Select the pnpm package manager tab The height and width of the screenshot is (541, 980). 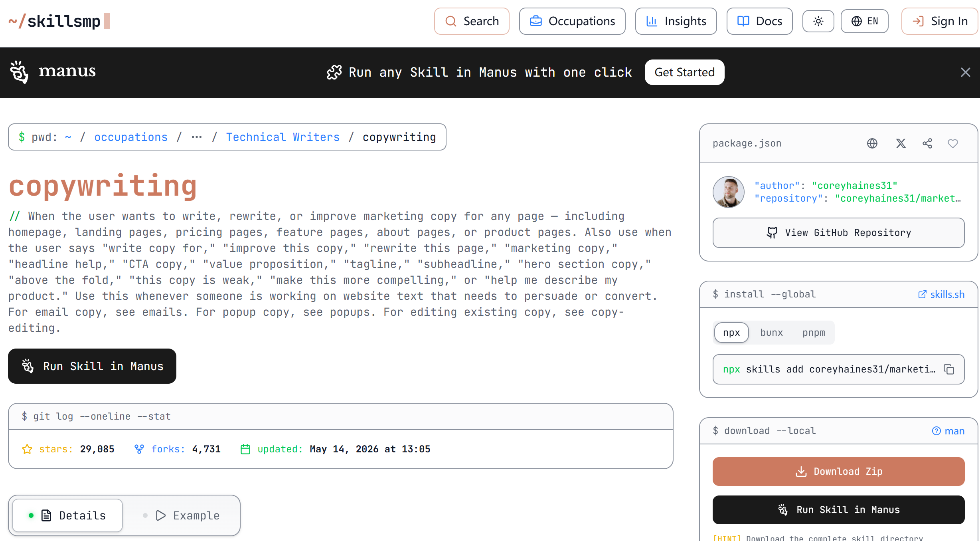814,333
